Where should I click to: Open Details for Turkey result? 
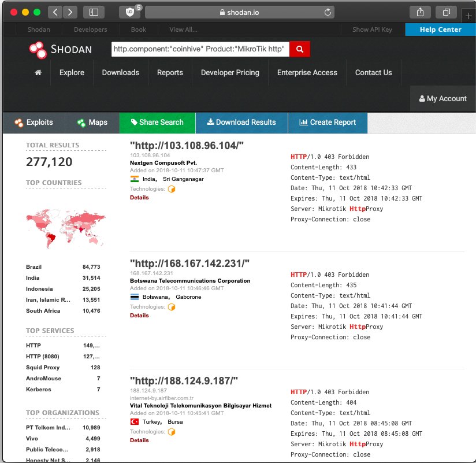139,440
